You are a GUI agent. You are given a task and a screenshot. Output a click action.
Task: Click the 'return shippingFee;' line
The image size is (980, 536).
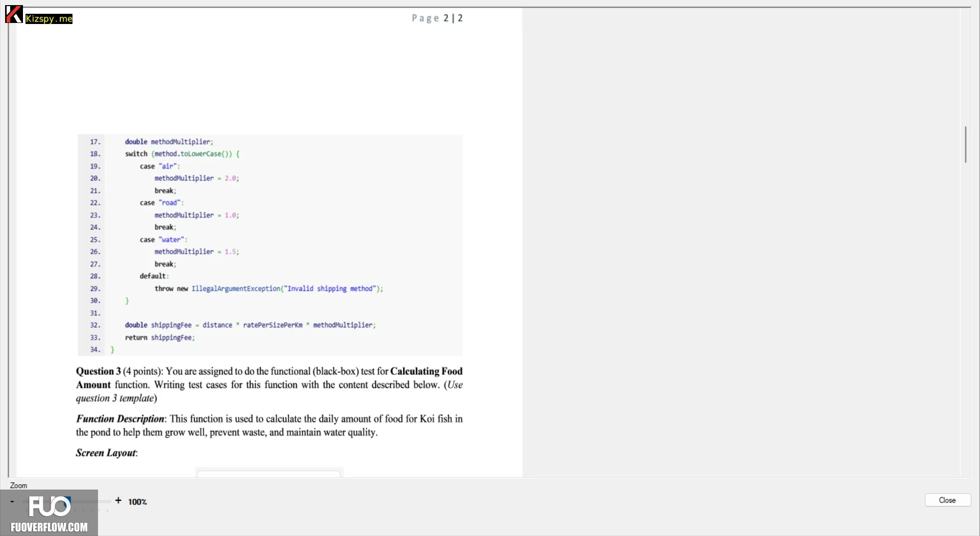(160, 338)
